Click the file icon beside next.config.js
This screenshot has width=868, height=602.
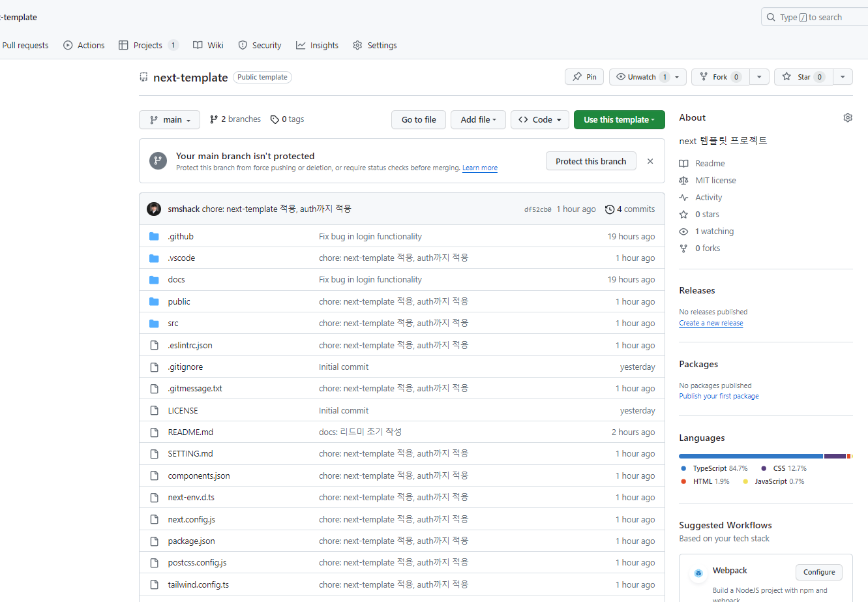(x=154, y=519)
